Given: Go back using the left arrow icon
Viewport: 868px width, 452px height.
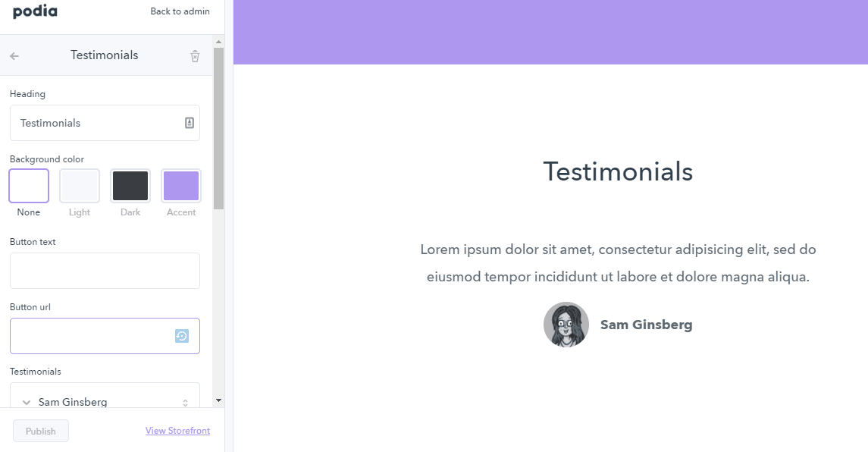Looking at the screenshot, I should (x=14, y=56).
